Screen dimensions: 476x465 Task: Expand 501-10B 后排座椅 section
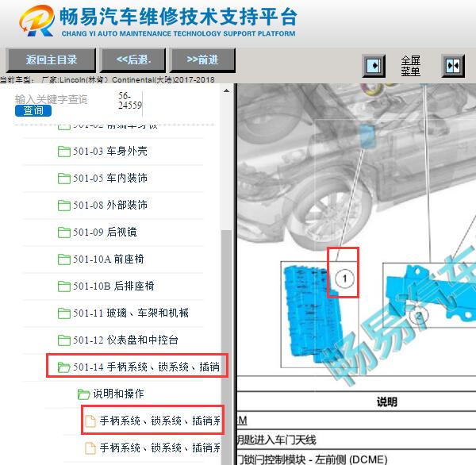click(113, 286)
